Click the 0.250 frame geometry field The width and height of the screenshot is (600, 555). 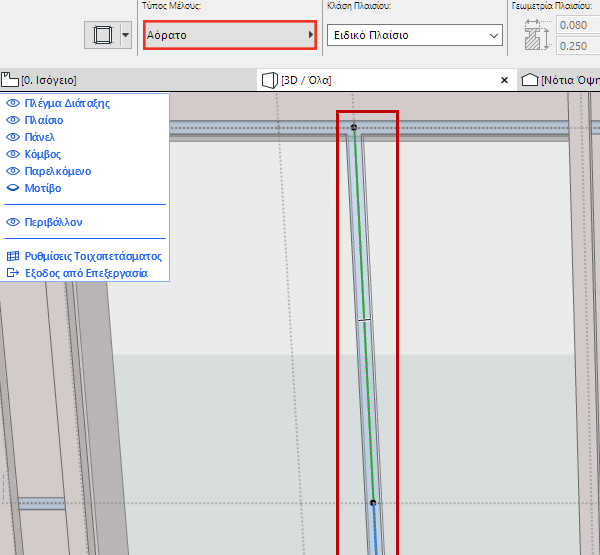pos(577,46)
